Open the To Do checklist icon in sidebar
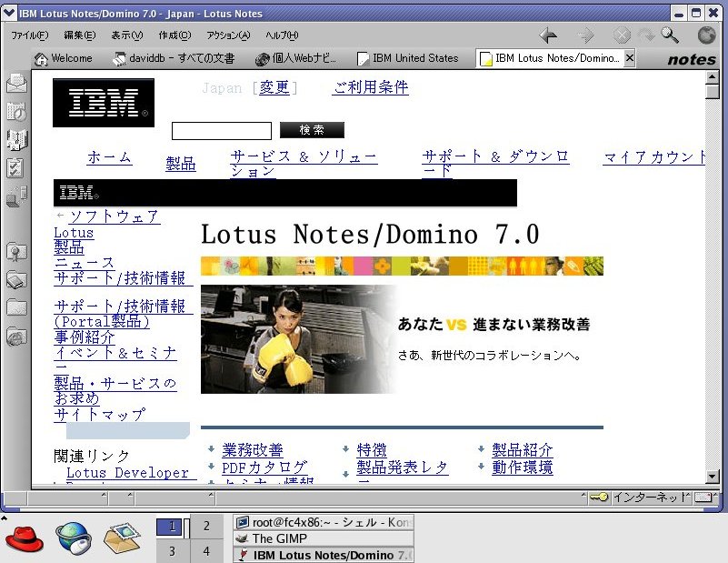The height and width of the screenshot is (563, 728). tap(15, 167)
